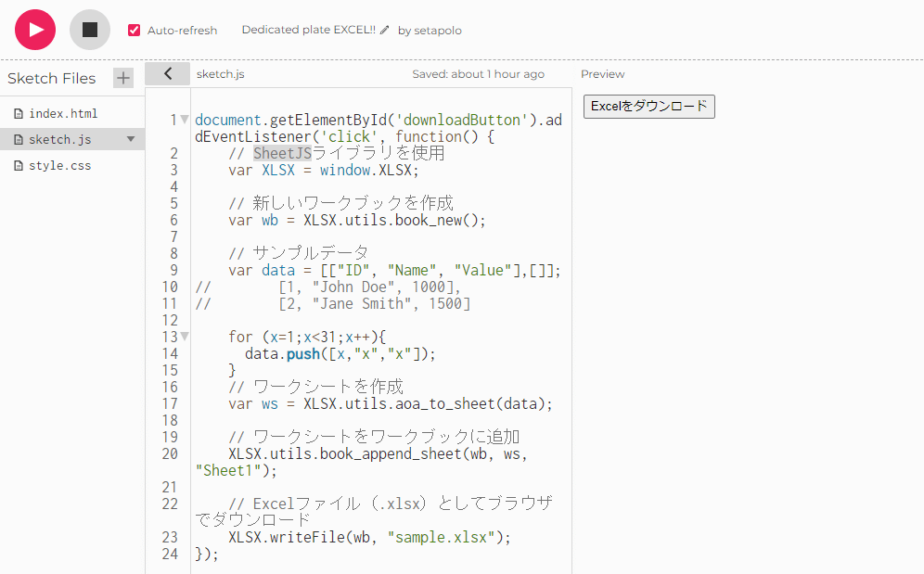
Task: Stop the running sketch
Action: [90, 30]
